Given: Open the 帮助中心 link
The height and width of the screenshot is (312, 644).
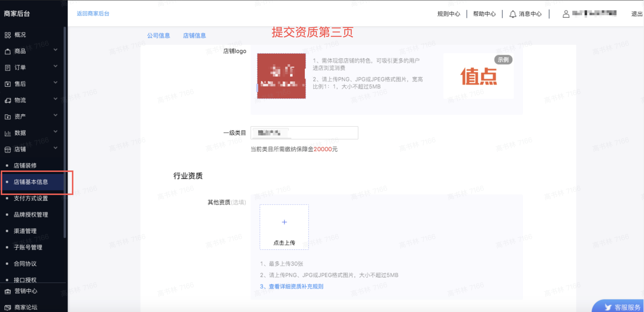Looking at the screenshot, I should (484, 14).
